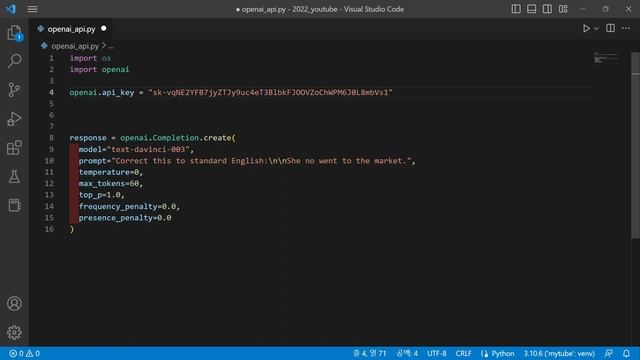The image size is (640, 360).
Task: Open the Extensions view
Action: coord(14,147)
